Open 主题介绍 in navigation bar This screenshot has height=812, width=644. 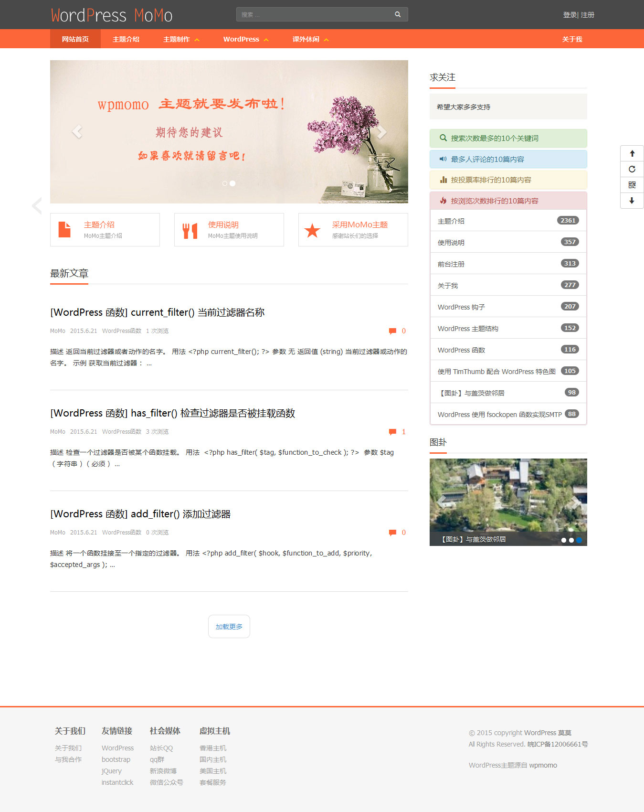[x=126, y=39]
